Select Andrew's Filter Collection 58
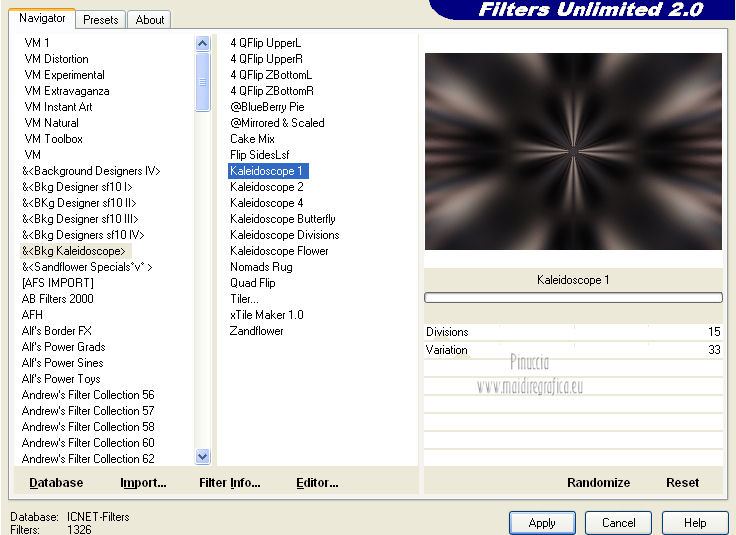The height and width of the screenshot is (535, 736). click(88, 426)
